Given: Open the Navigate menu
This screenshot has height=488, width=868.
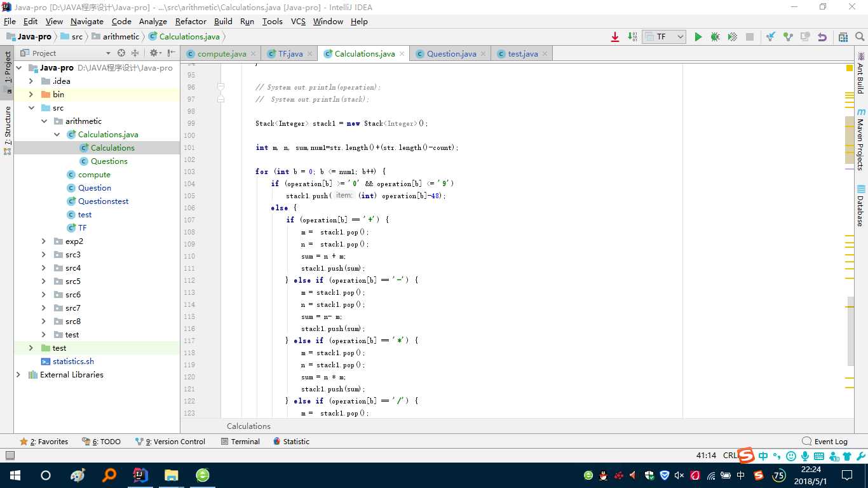Looking at the screenshot, I should point(87,22).
